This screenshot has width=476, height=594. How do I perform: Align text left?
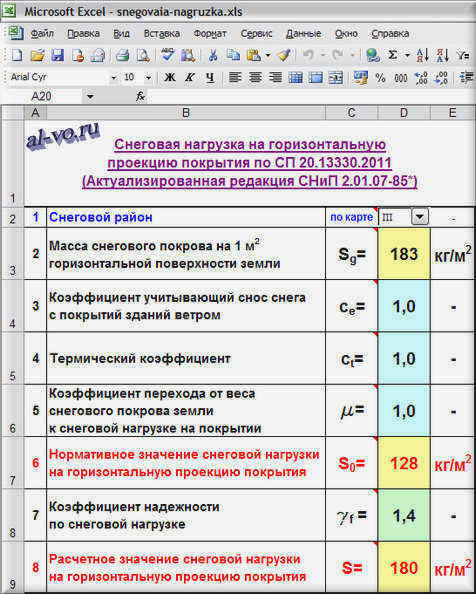point(235,78)
